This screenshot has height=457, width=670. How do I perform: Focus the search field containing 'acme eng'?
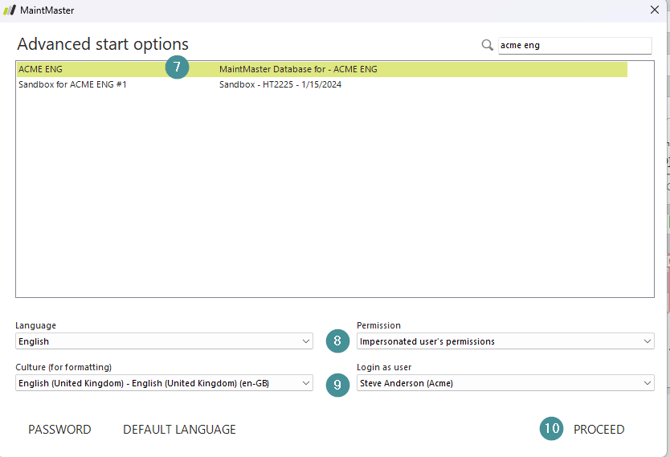[575, 45]
